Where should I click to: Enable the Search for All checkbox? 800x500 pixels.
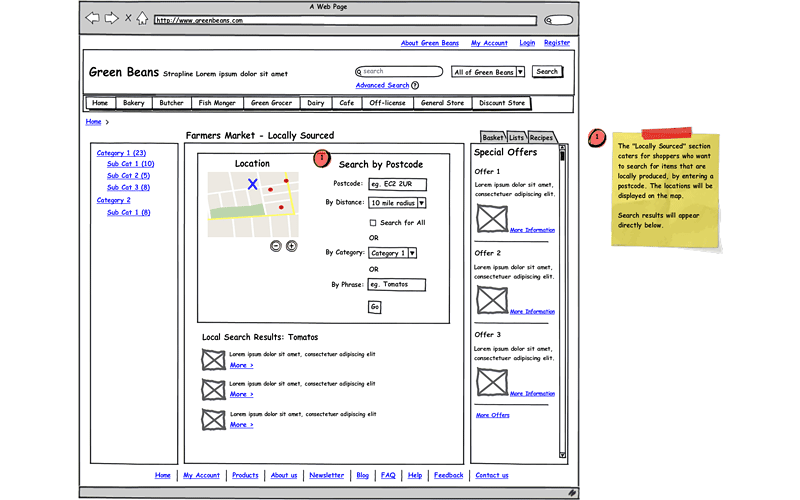tap(373, 222)
